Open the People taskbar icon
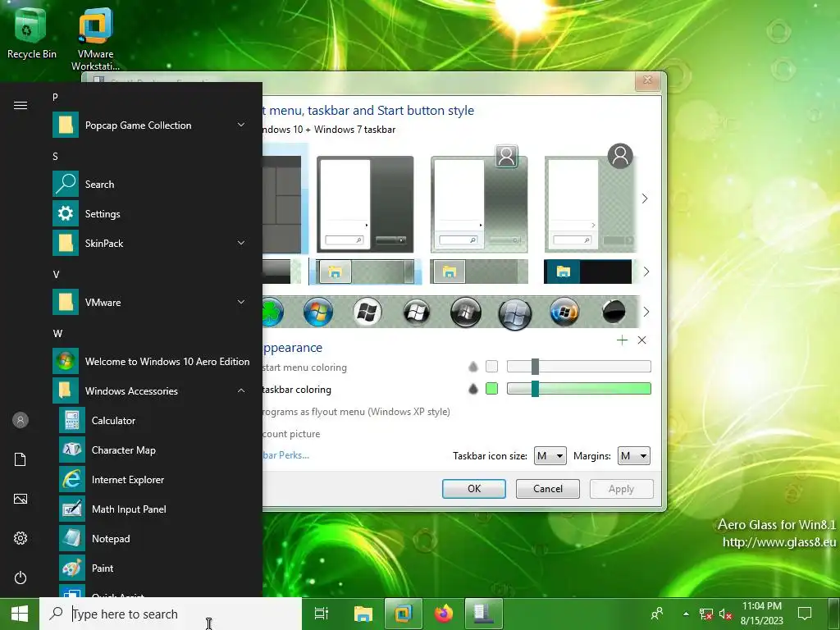The image size is (840, 630). coord(657,614)
